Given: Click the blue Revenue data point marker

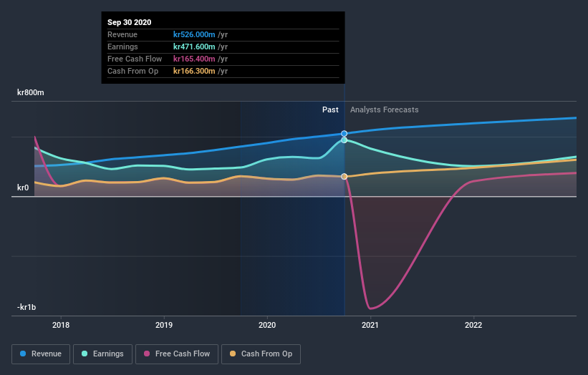Looking at the screenshot, I should [x=344, y=134].
